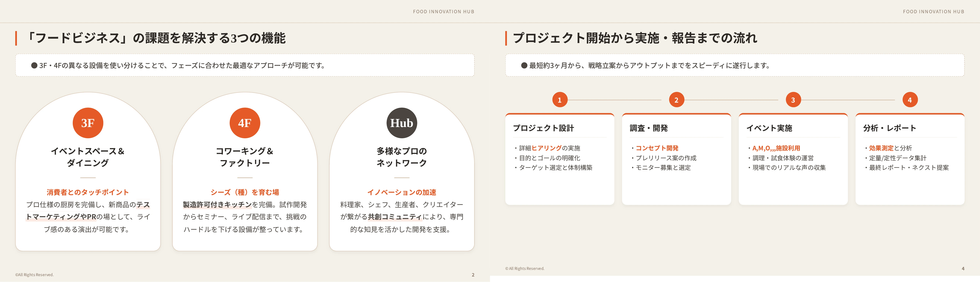Select the step 3 circle marker
Screen dimensions: 980x282
(x=793, y=100)
